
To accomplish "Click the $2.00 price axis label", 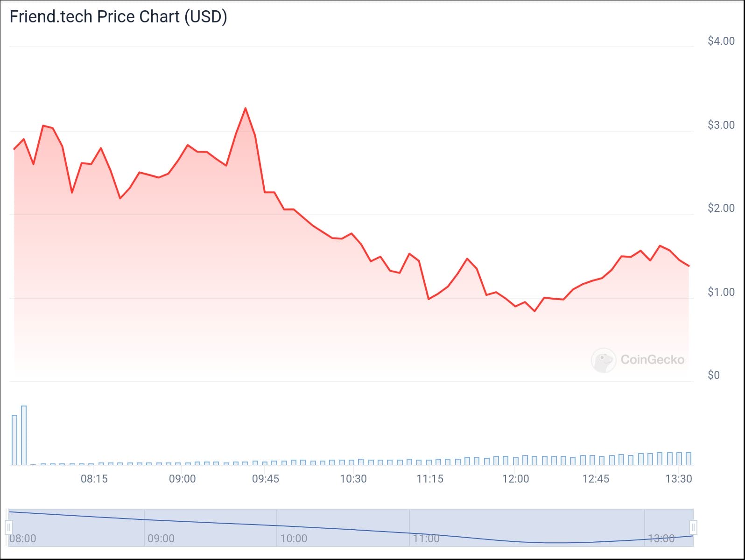I will pyautogui.click(x=721, y=208).
